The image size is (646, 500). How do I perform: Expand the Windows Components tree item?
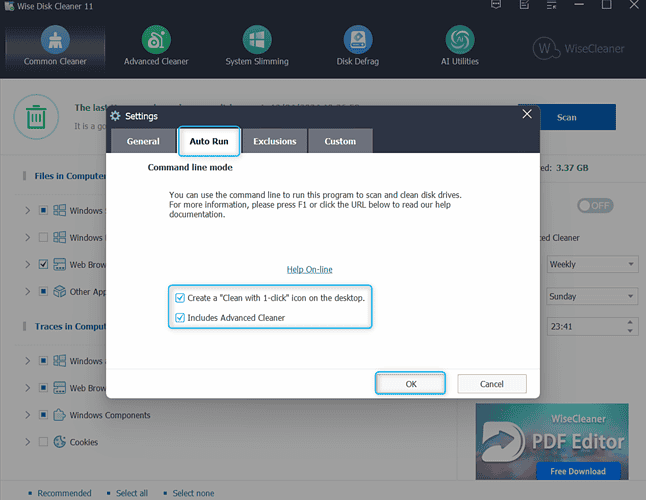(x=26, y=415)
